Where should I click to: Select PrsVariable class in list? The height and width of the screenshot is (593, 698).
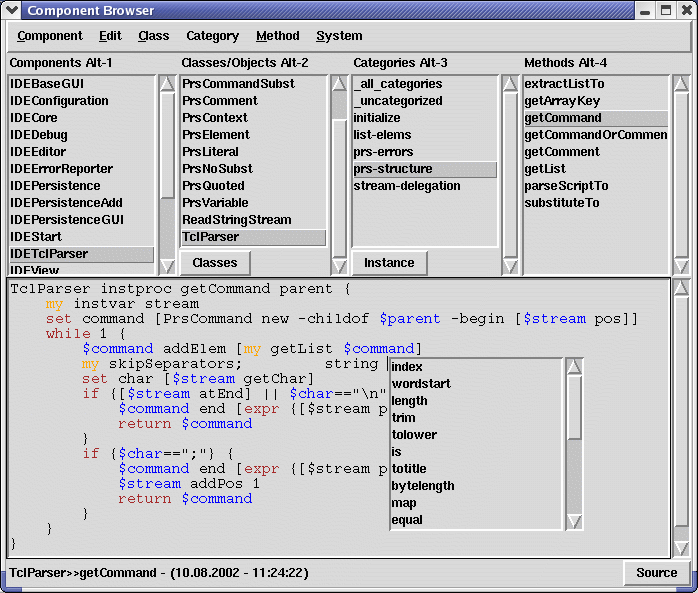(217, 203)
